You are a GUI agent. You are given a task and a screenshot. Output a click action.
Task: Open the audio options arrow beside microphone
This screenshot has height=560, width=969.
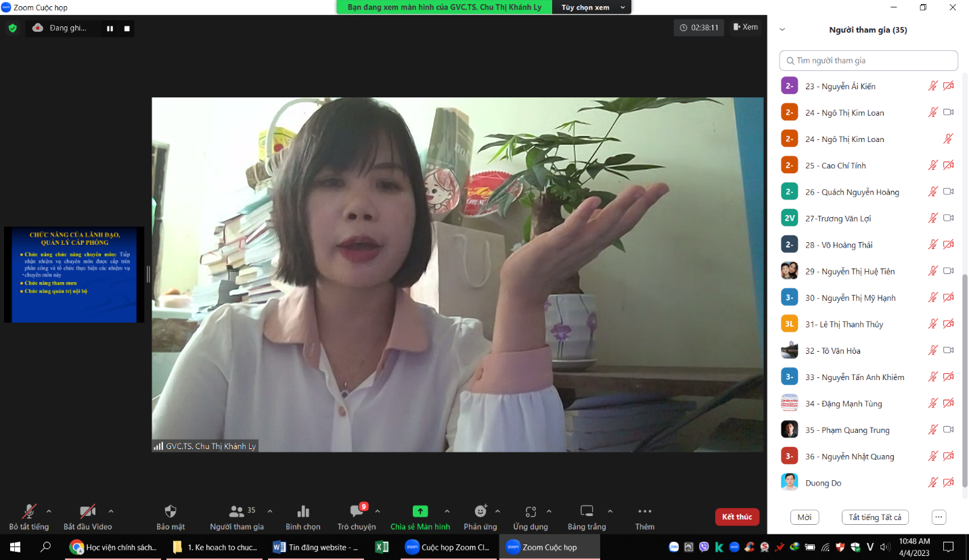(49, 511)
